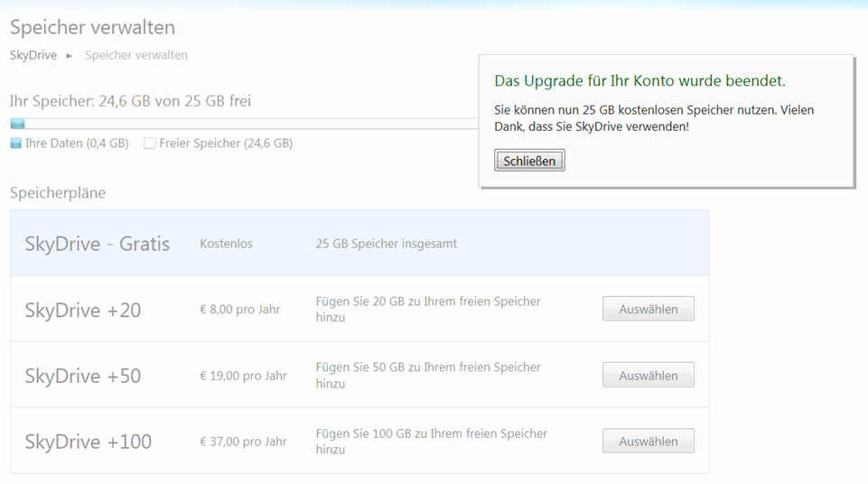Click the '€ 8,00 pro Jahr' price
Image resolution: width=868 pixels, height=484 pixels.
click(x=240, y=310)
